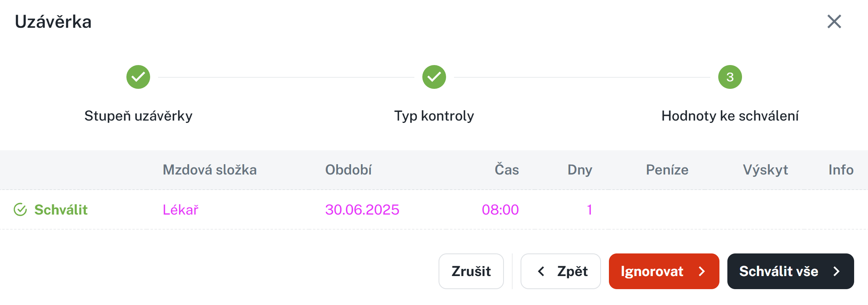Click the circled check icon beside Schválit

tap(20, 210)
